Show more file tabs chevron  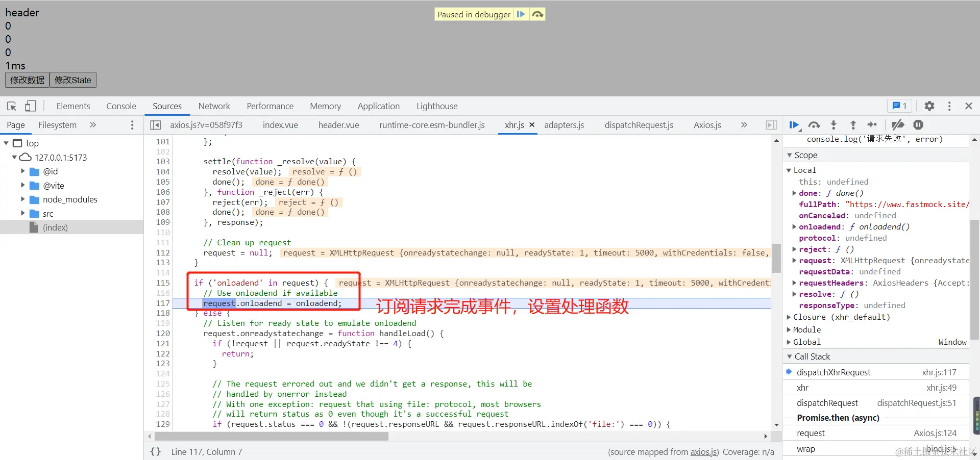(x=744, y=125)
